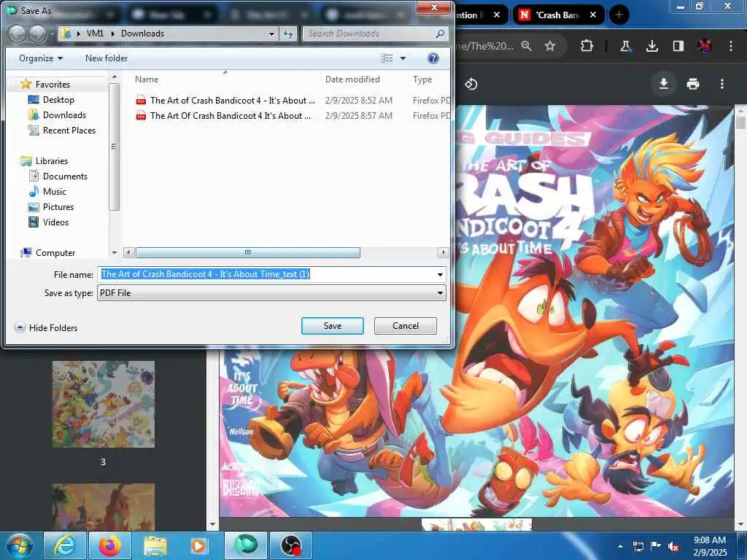
Task: Open the PDF viewer more actions menu
Action: point(722,85)
